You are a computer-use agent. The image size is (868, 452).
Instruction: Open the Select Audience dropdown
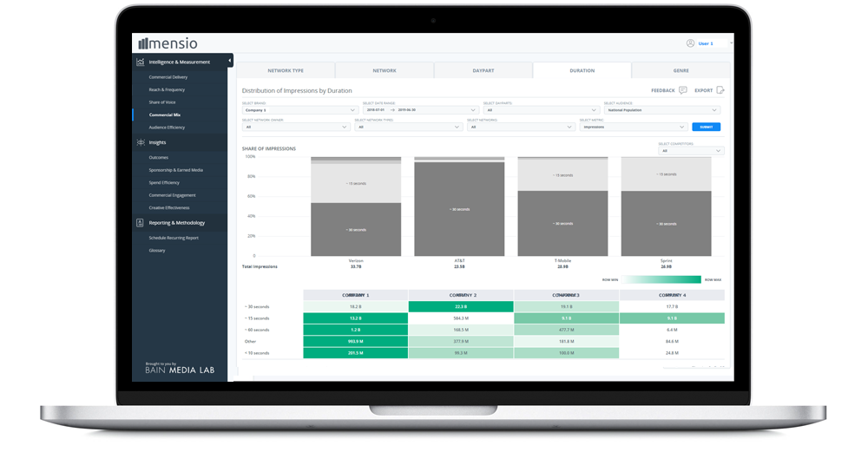[x=662, y=110]
